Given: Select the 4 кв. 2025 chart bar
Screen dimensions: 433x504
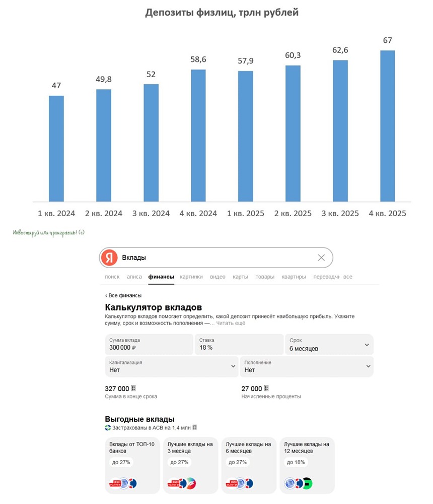Looking at the screenshot, I should click(387, 126).
